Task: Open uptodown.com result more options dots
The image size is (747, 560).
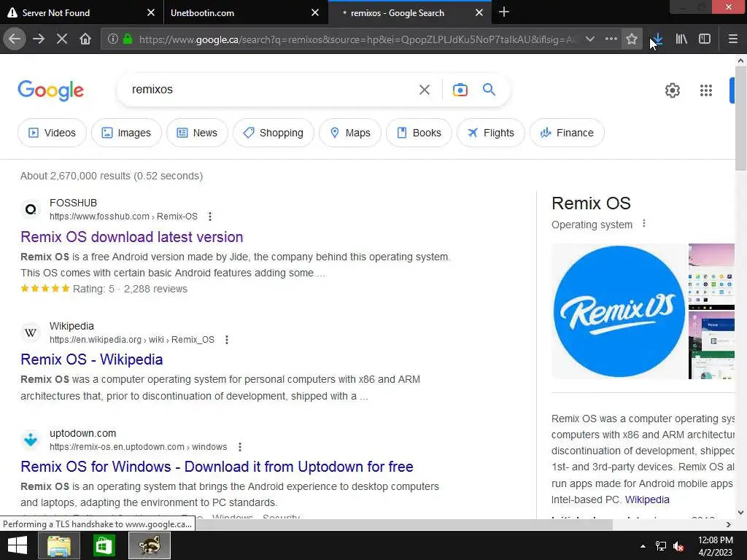Action: (240, 447)
